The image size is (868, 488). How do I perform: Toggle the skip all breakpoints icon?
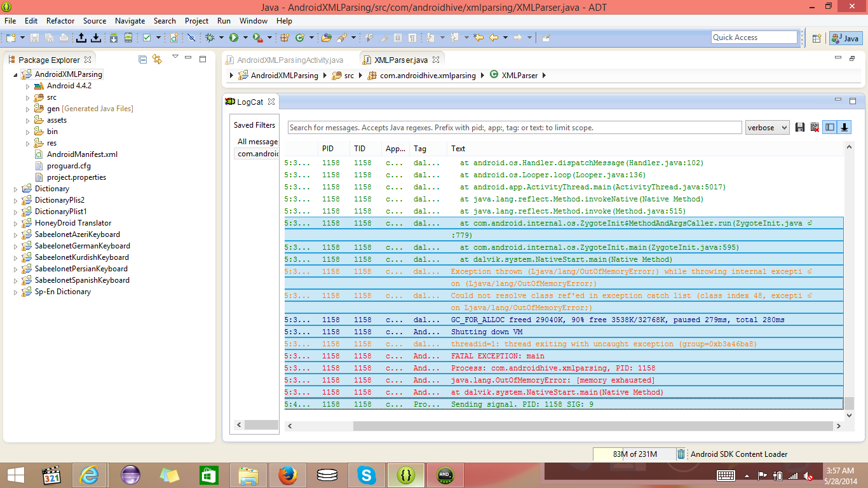click(191, 37)
